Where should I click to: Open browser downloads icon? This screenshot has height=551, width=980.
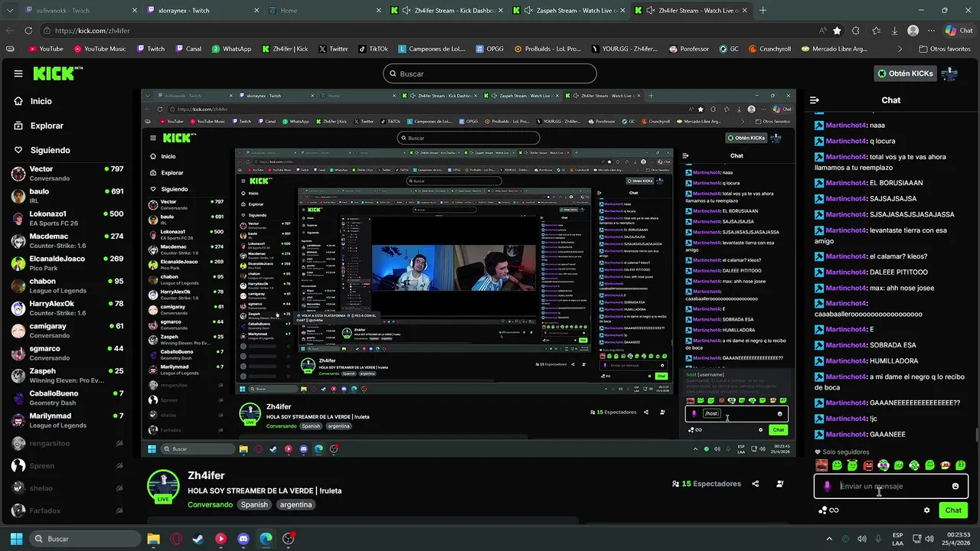pyautogui.click(x=894, y=31)
